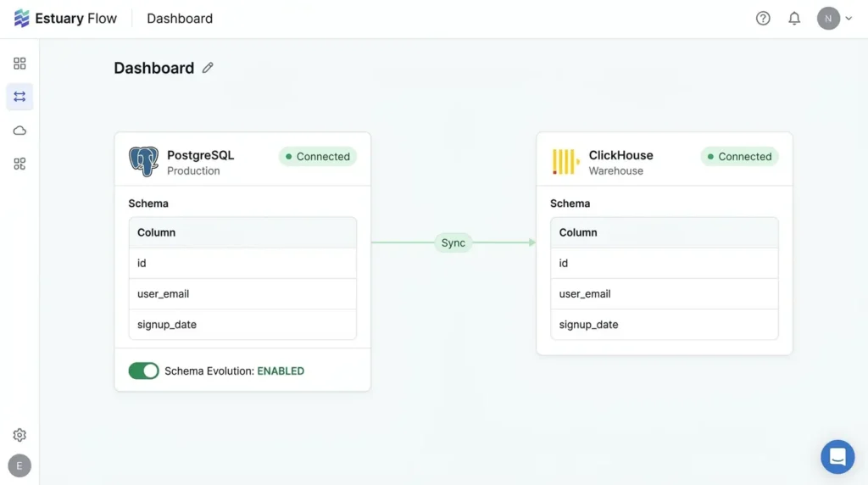Select PostgreSQL id column row
The image size is (868, 485).
[242, 263]
